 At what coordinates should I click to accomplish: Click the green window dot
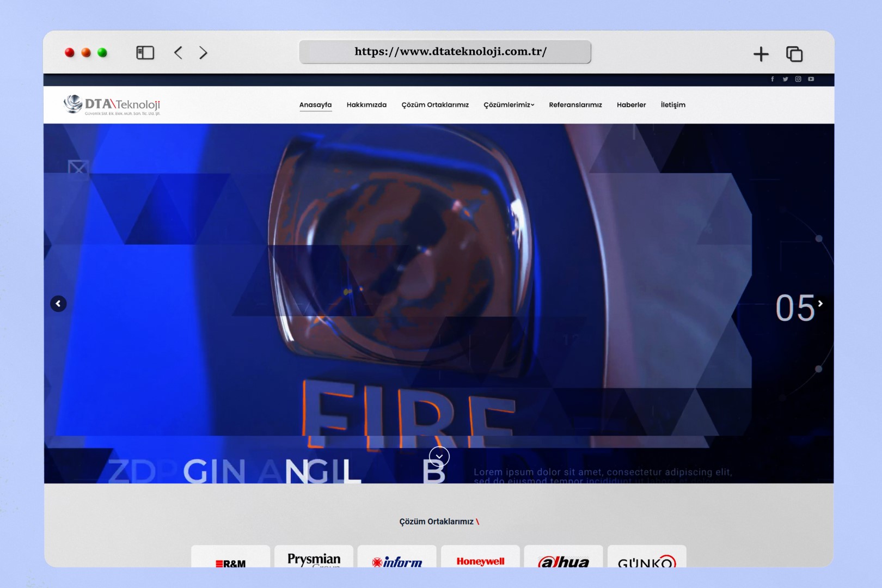click(102, 53)
